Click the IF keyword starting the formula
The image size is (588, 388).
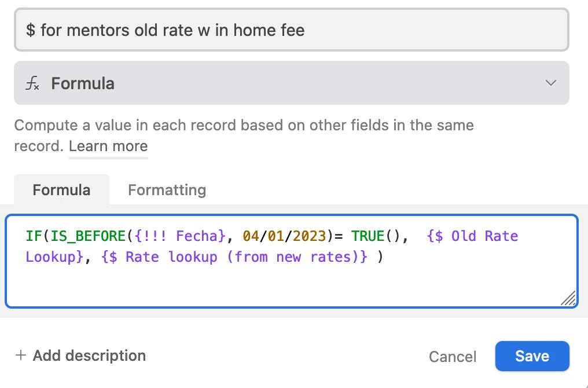(x=34, y=236)
